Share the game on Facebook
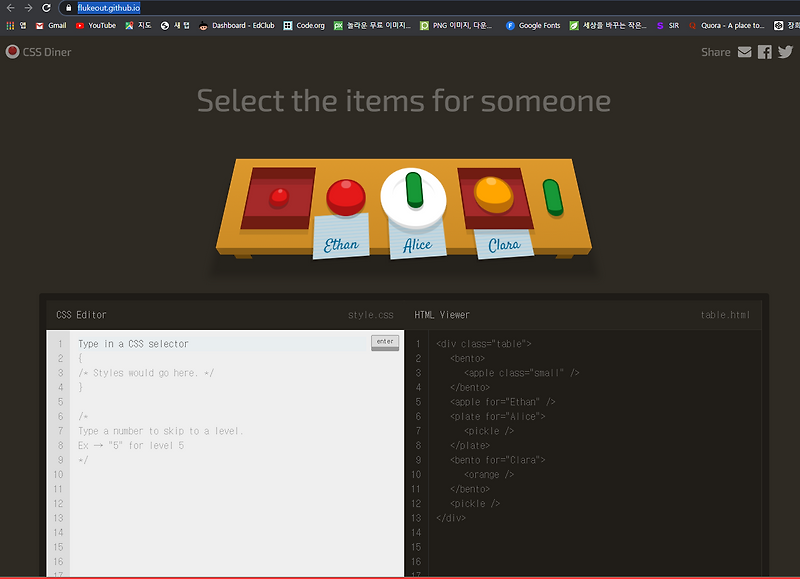 (764, 52)
